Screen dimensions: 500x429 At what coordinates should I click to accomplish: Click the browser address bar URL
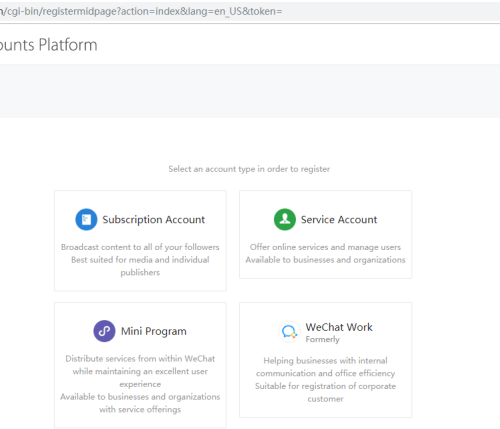point(141,11)
